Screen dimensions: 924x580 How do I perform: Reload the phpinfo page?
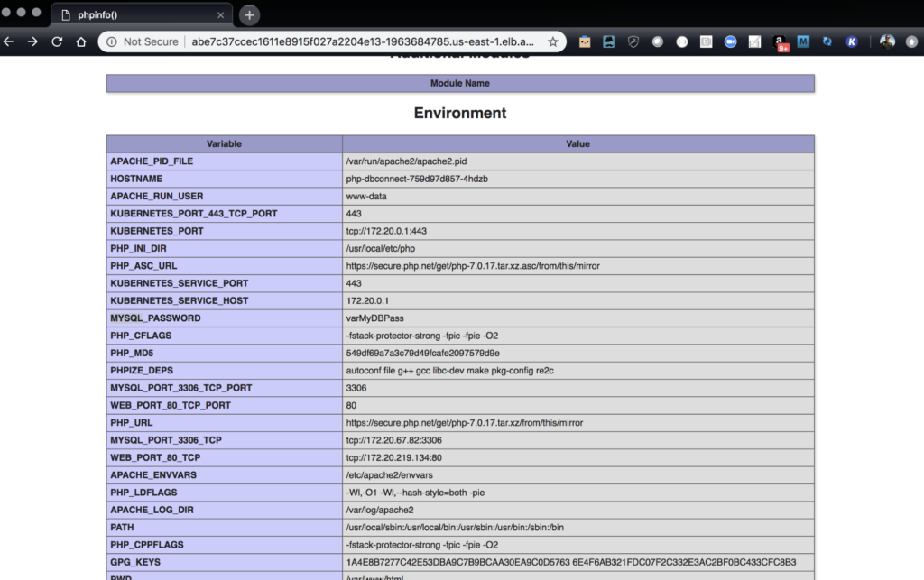pyautogui.click(x=57, y=41)
